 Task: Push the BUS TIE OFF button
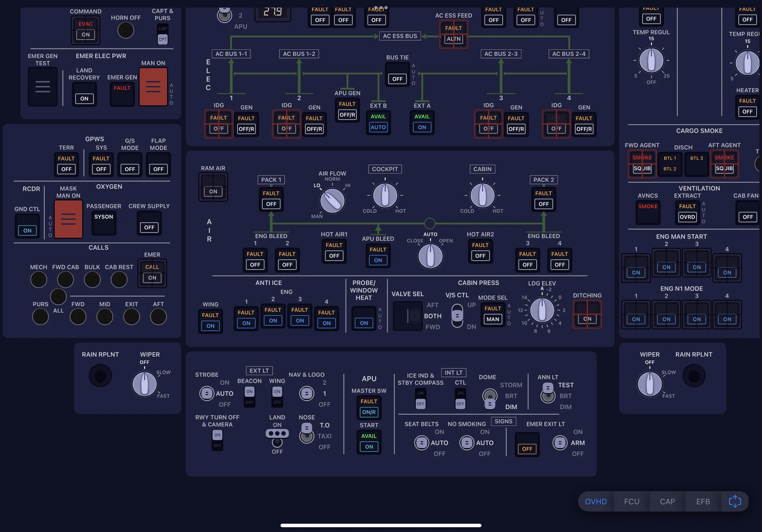(397, 74)
